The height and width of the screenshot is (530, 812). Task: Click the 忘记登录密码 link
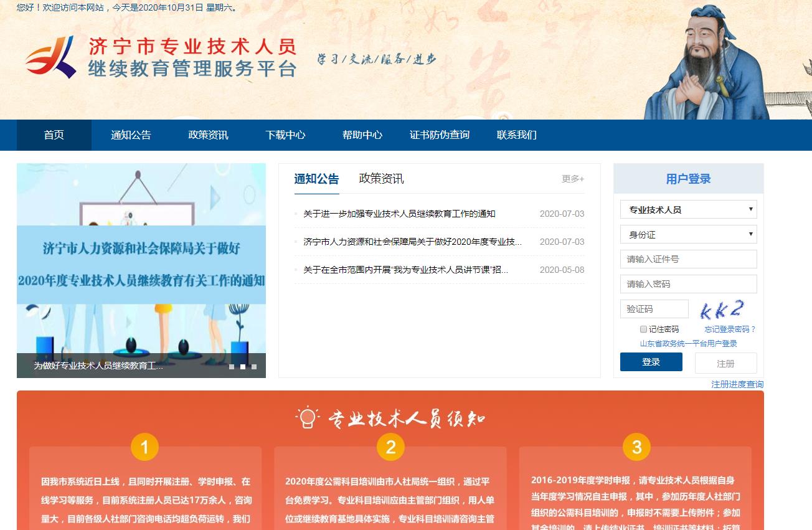tap(730, 329)
